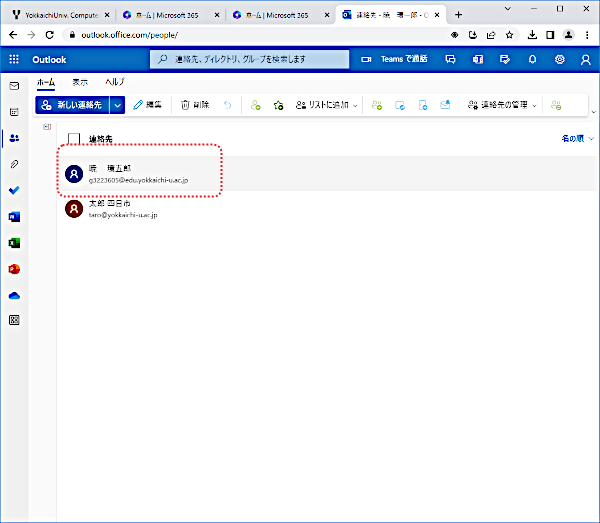Open Chrome three-dot menu
The height and width of the screenshot is (523, 600).
pos(587,35)
